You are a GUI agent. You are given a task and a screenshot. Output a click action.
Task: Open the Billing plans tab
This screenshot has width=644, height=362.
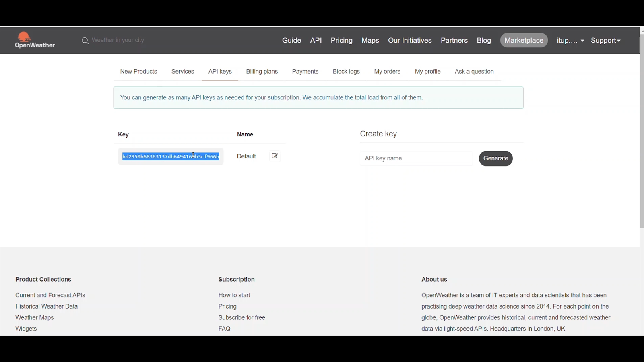click(262, 72)
